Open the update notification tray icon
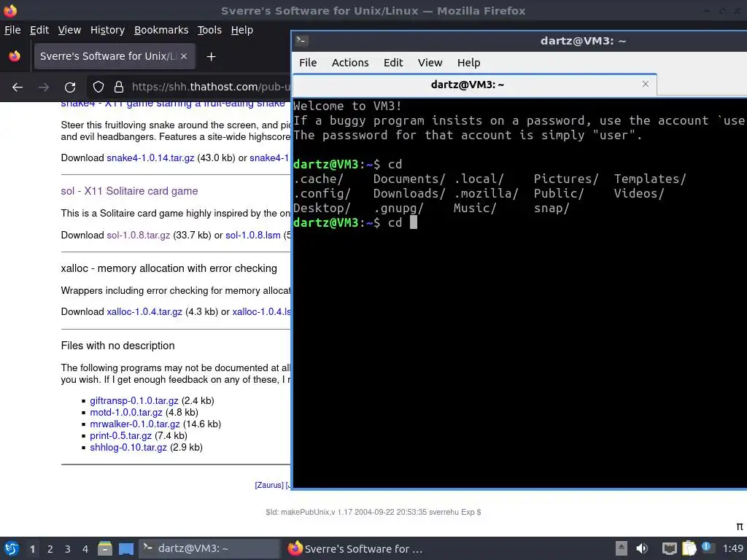This screenshot has height=560, width=747. point(706,548)
